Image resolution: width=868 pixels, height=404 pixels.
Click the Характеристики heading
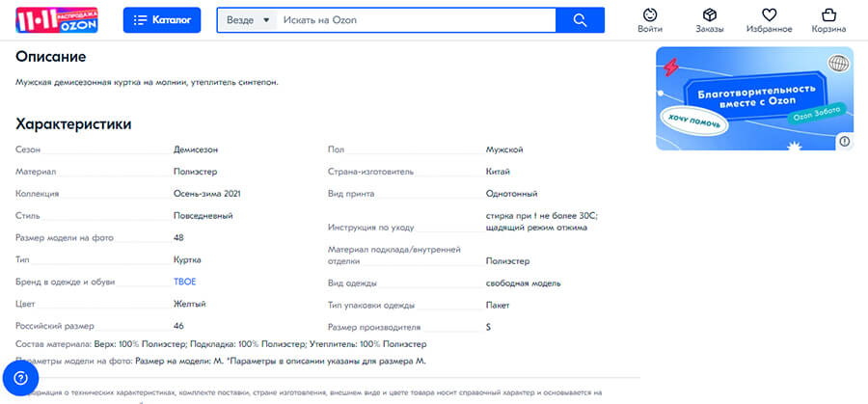pos(73,124)
